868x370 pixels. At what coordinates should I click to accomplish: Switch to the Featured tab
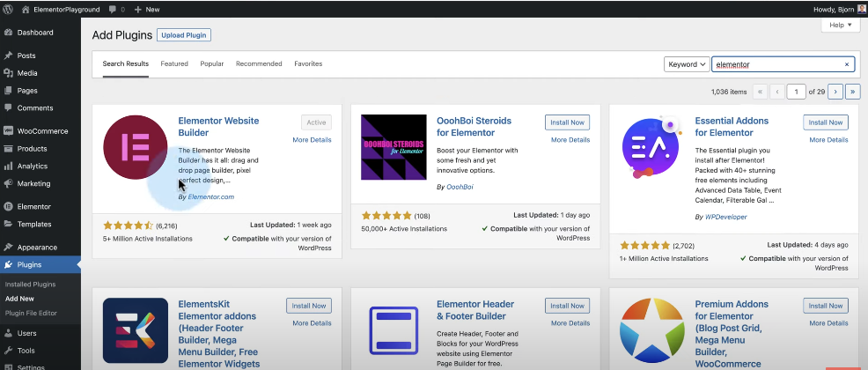[x=174, y=63]
